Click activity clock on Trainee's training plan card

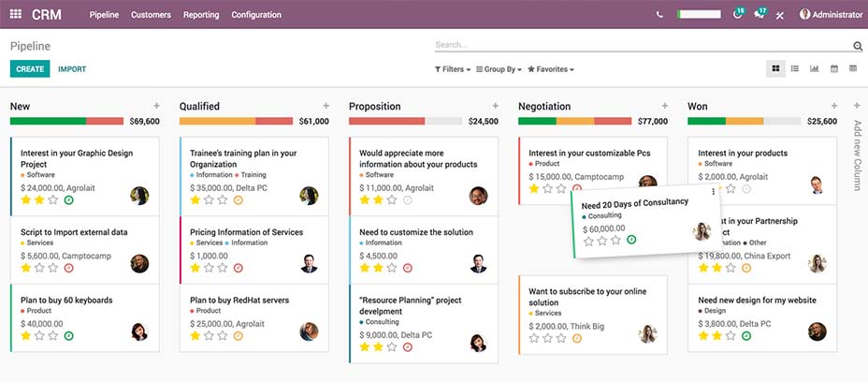238,200
